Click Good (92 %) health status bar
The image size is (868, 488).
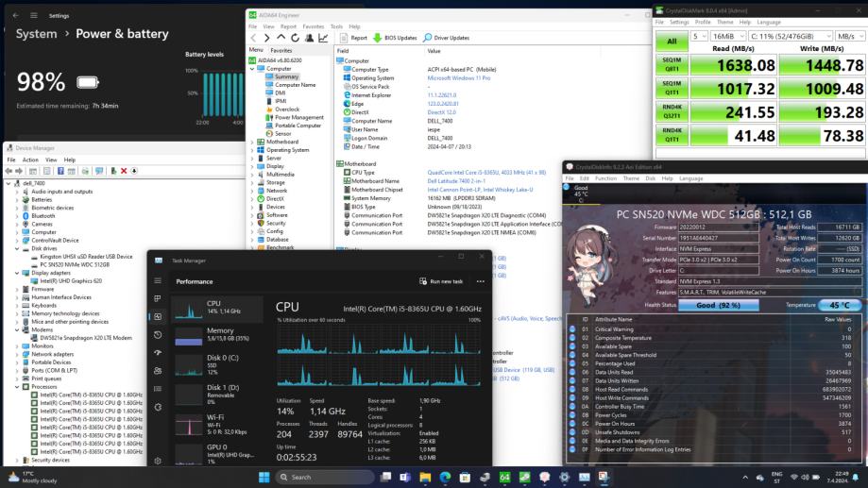(x=719, y=305)
